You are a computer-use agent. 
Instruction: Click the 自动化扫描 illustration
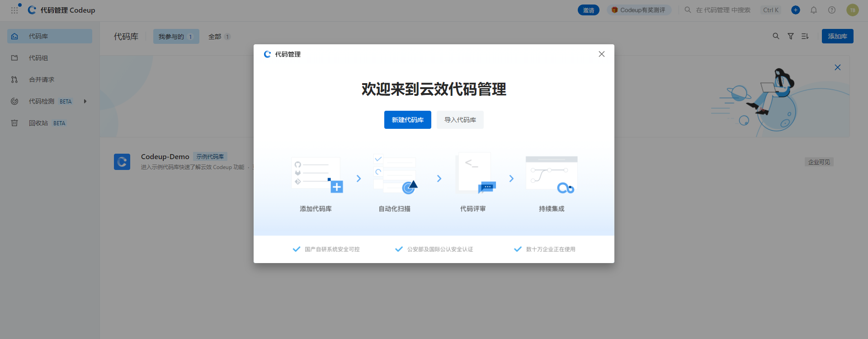point(395,174)
